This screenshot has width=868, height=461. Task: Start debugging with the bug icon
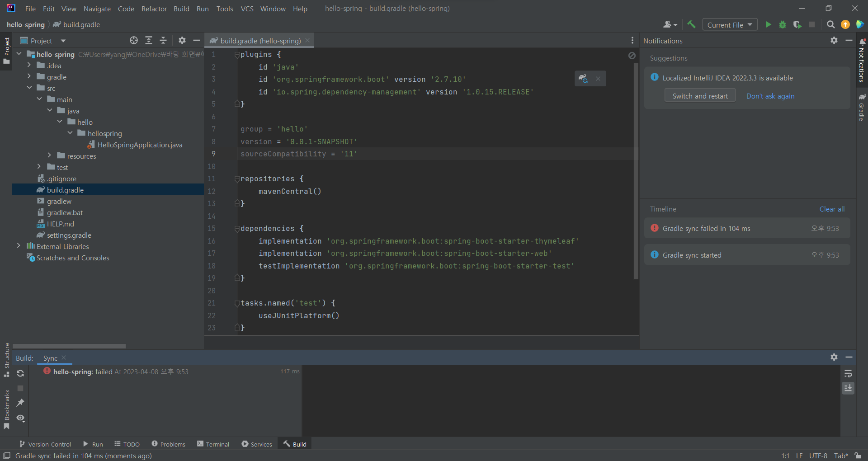click(x=783, y=24)
